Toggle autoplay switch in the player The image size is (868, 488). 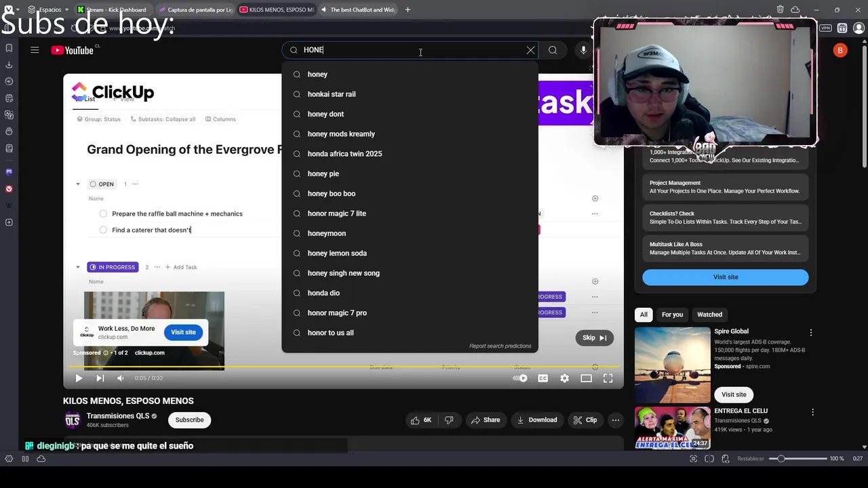[x=521, y=378]
